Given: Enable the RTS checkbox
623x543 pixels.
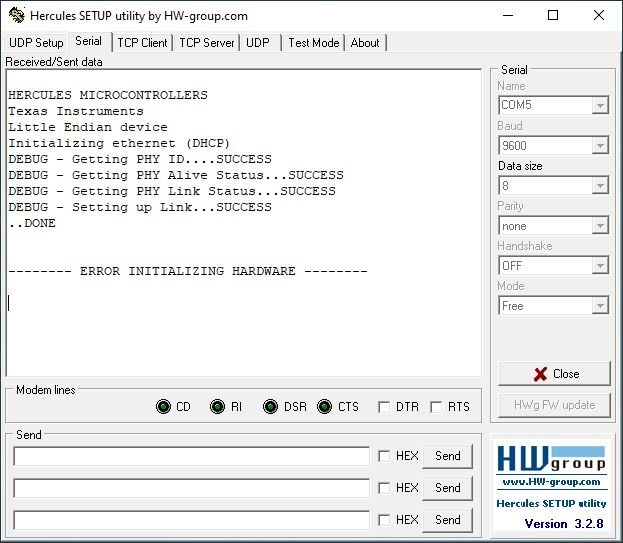Looking at the screenshot, I should 436,407.
